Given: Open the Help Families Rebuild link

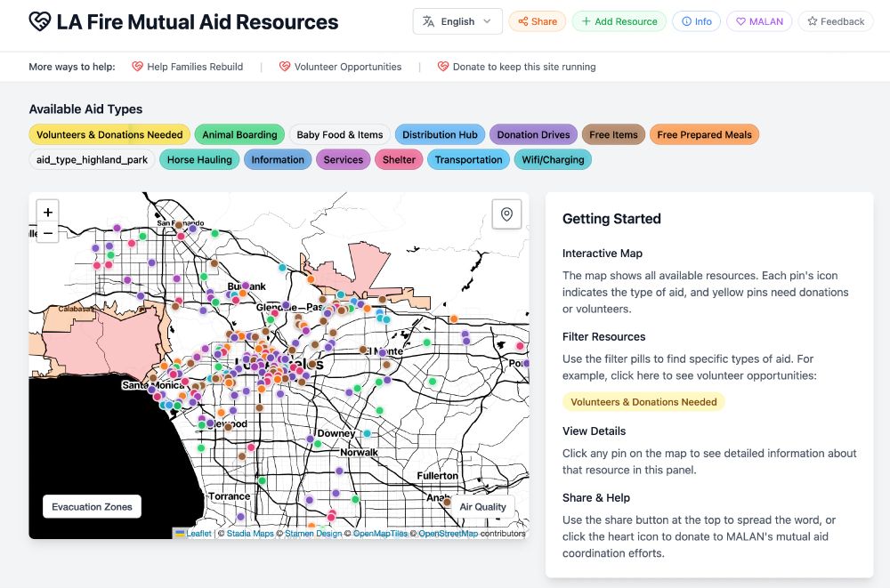Looking at the screenshot, I should pyautogui.click(x=187, y=67).
